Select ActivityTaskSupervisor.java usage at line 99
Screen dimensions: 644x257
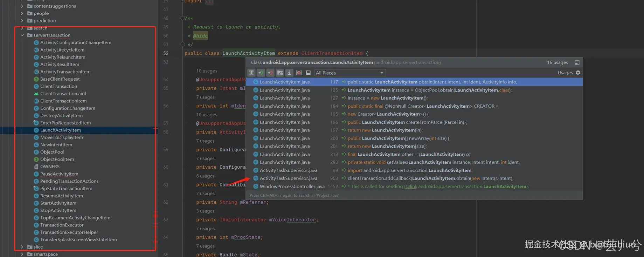pyautogui.click(x=414, y=170)
